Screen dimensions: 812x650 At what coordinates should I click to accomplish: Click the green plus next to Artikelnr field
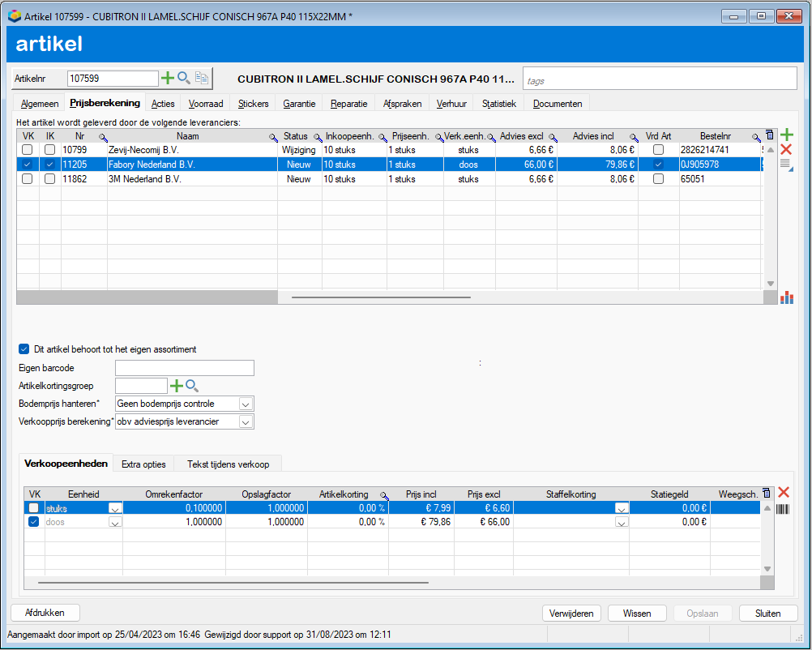pyautogui.click(x=167, y=78)
